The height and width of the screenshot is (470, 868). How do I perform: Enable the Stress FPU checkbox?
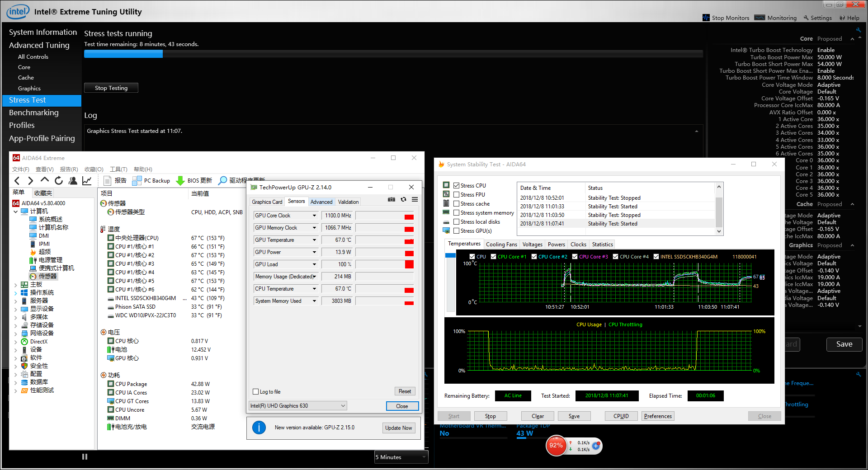(457, 195)
